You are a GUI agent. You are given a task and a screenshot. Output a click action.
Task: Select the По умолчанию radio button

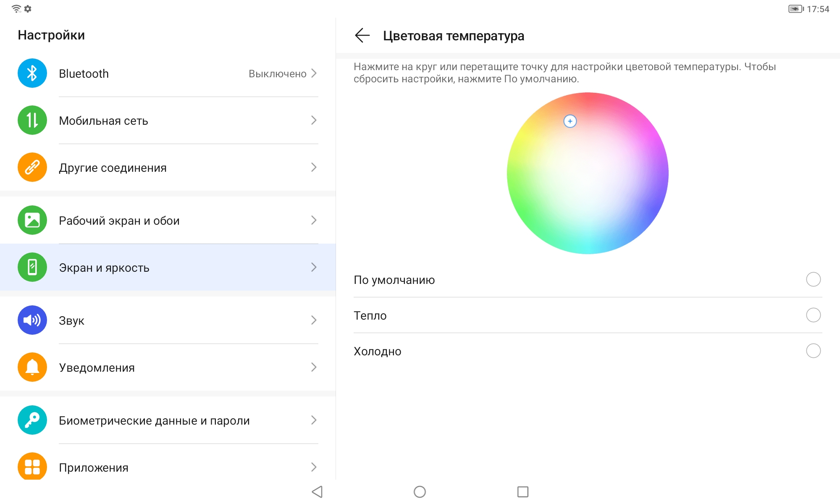click(813, 280)
